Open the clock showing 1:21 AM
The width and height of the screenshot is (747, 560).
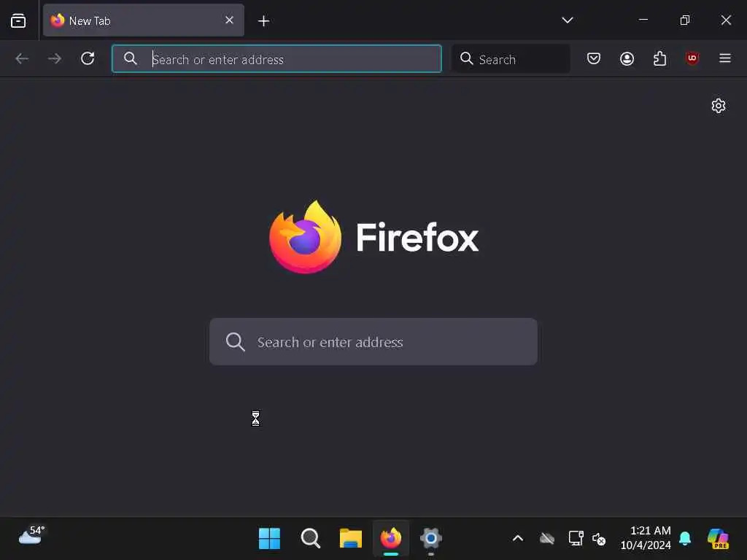[646, 538]
